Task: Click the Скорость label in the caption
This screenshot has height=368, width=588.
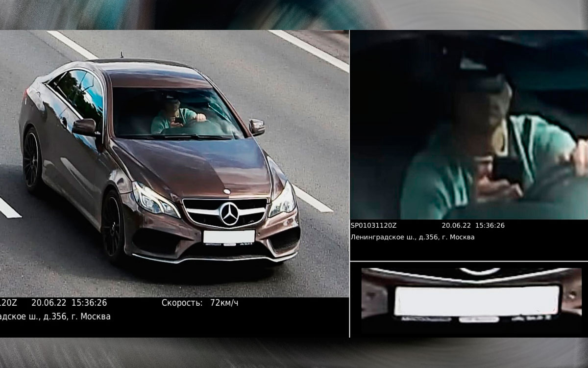Action: click(181, 303)
